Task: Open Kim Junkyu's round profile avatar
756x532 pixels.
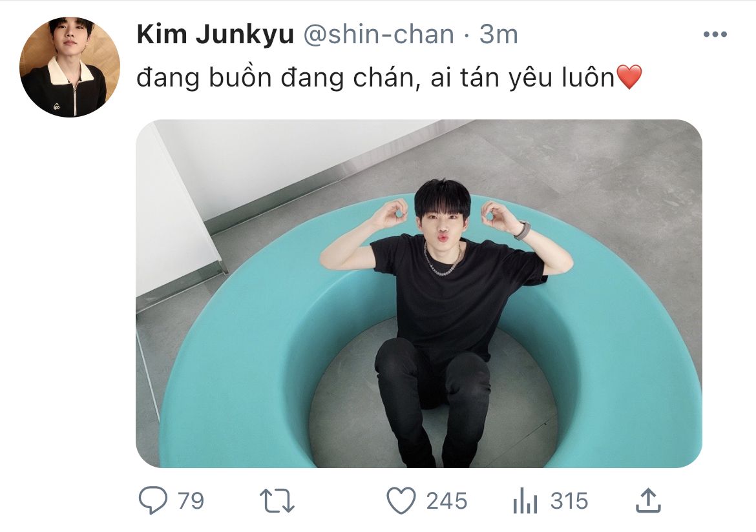Action: pyautogui.click(x=69, y=66)
